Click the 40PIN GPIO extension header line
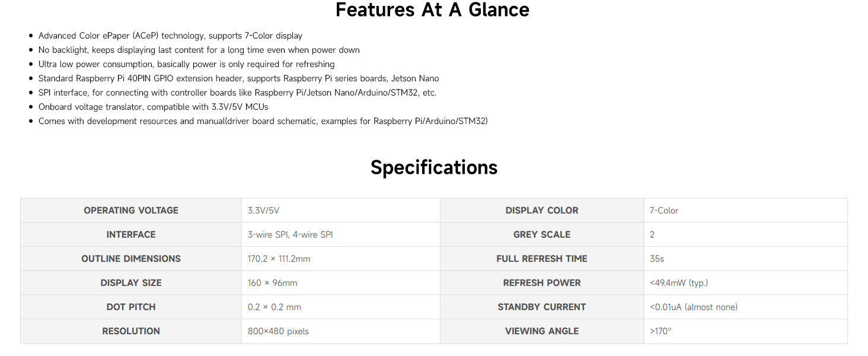 [238, 78]
